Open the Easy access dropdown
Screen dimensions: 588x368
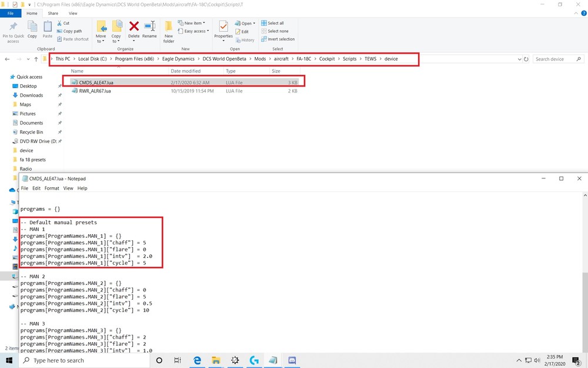(x=193, y=31)
